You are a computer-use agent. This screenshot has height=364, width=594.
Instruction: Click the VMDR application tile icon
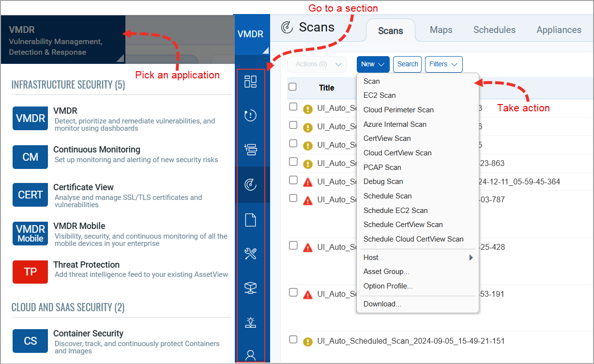coord(30,119)
